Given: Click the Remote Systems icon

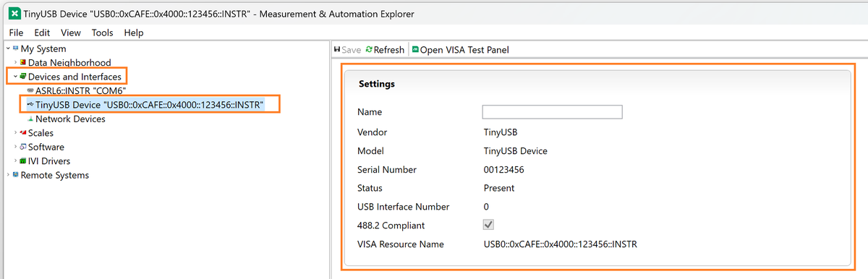Looking at the screenshot, I should [x=15, y=175].
